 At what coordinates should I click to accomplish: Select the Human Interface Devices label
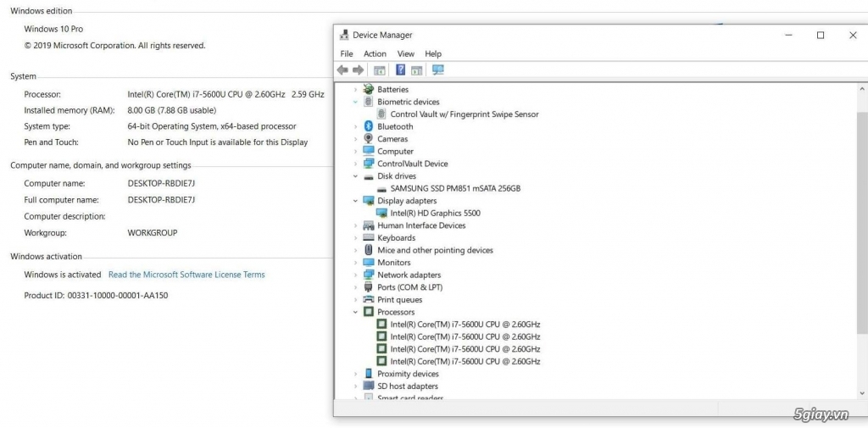(x=421, y=225)
